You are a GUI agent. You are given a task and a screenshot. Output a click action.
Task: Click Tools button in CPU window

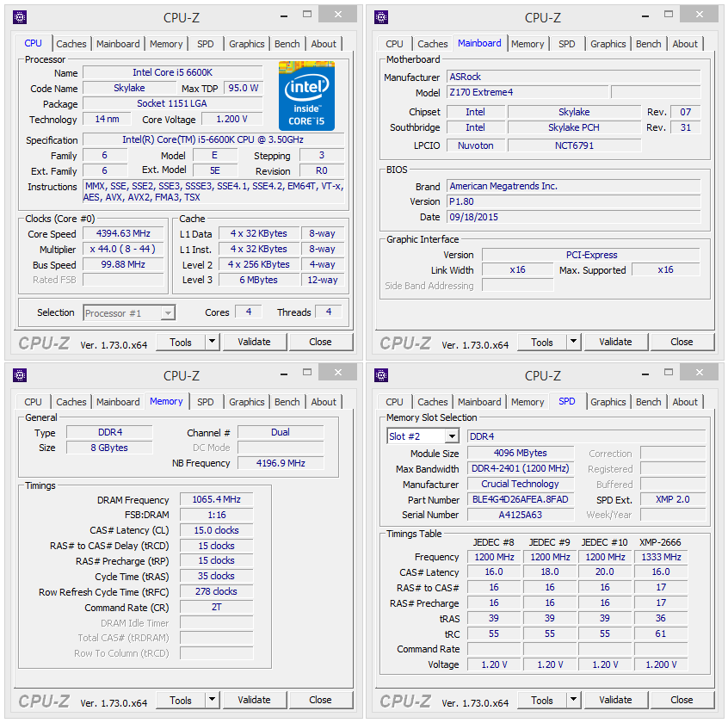coord(181,343)
